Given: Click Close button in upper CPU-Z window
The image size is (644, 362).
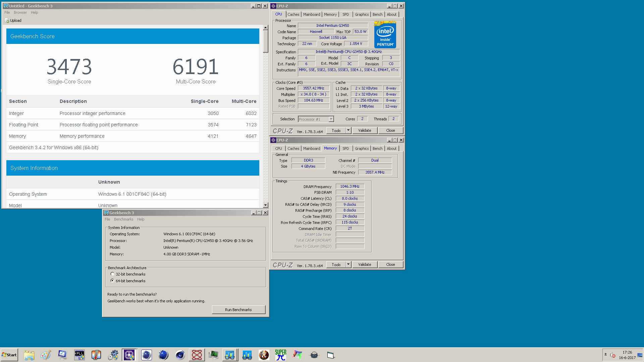Looking at the screenshot, I should tap(390, 130).
